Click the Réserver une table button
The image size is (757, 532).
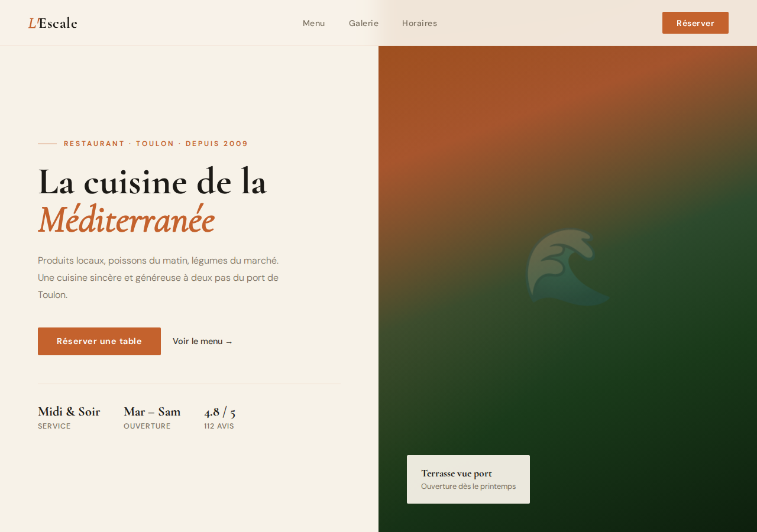click(99, 341)
